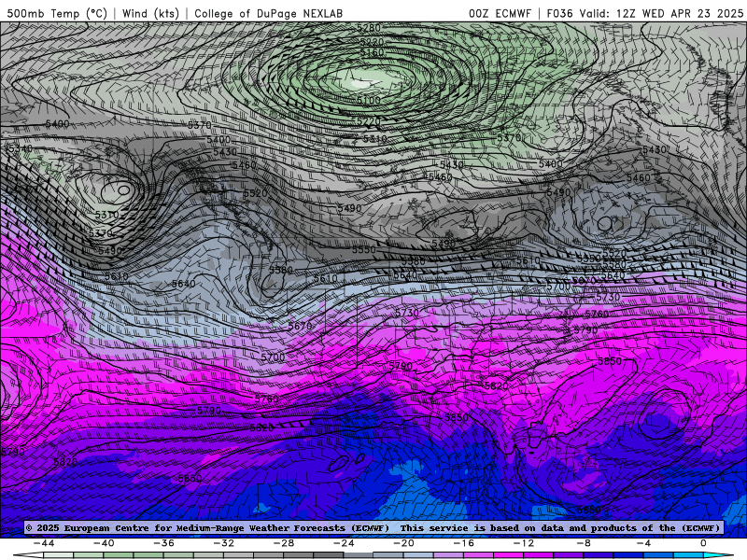Click the 0 temperature scale label
Image resolution: width=747 pixels, height=560 pixels.
click(x=703, y=543)
